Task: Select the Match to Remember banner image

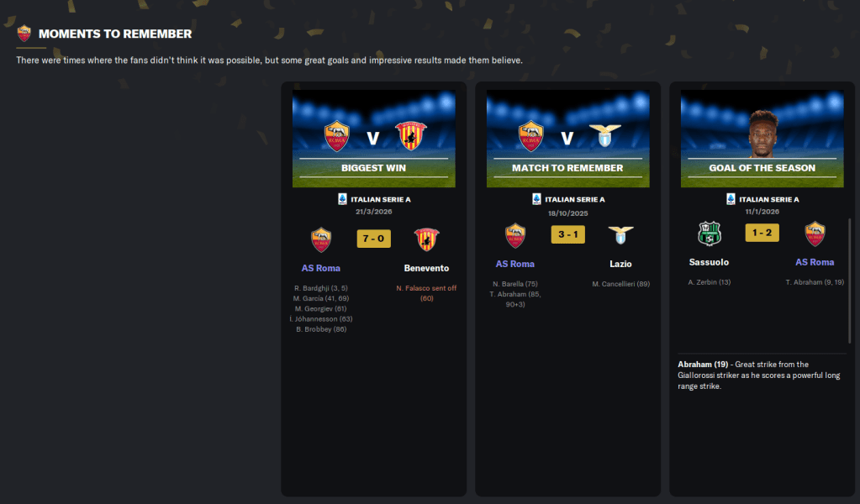Action: coord(567,139)
